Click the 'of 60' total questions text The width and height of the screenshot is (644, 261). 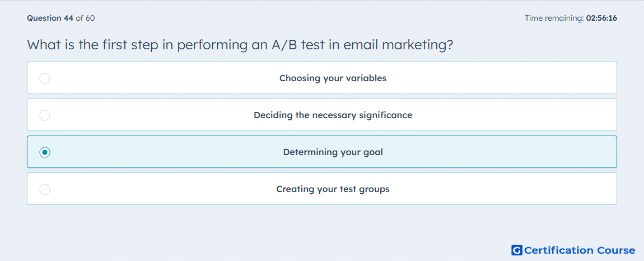coord(86,18)
